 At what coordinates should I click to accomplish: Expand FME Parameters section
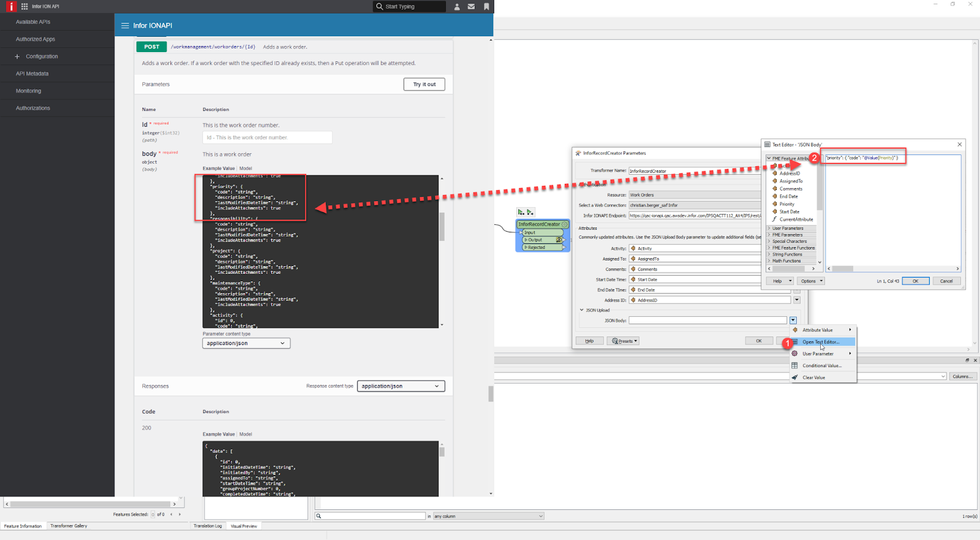pyautogui.click(x=769, y=235)
